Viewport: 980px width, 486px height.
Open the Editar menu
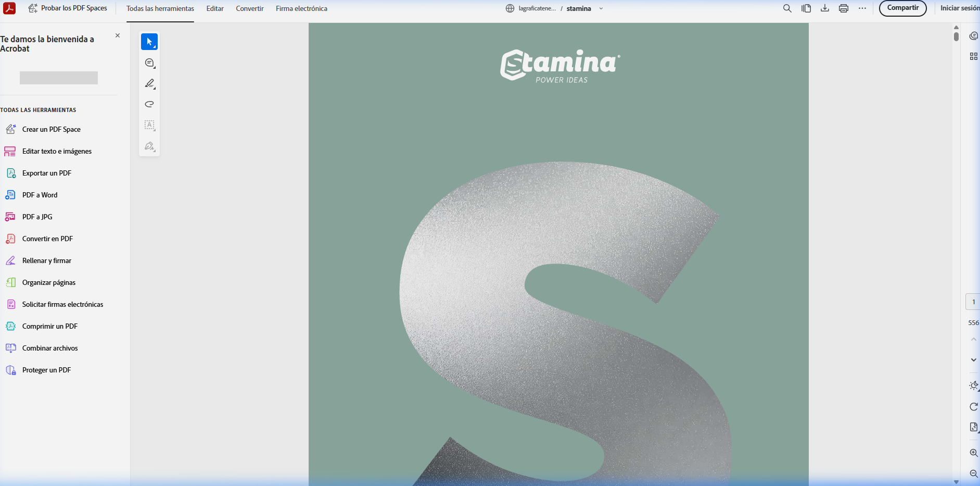click(x=215, y=8)
